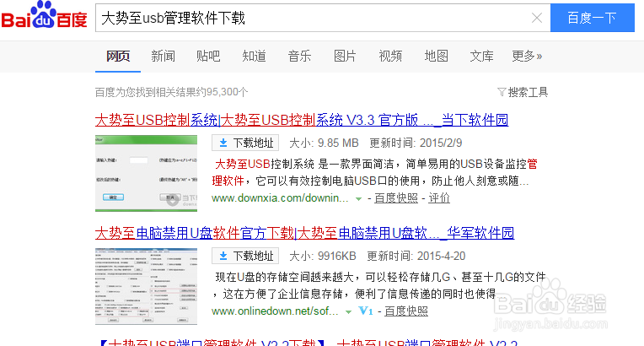The image size is (644, 346).
Task: Expand the 更多» menu
Action: 527,56
